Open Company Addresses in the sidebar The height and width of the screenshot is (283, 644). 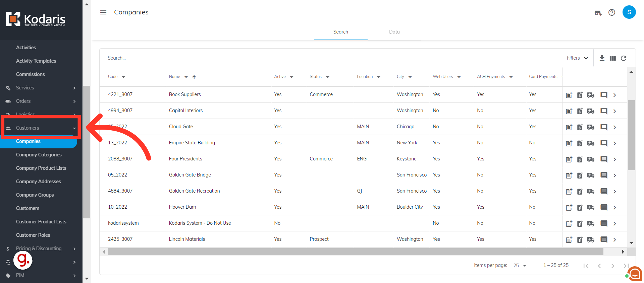pos(38,182)
